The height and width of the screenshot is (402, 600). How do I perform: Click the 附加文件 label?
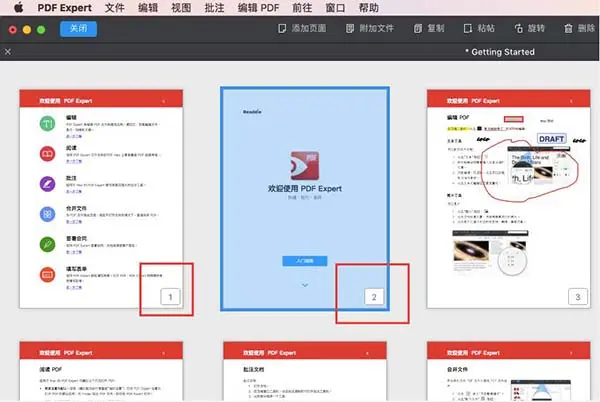coord(376,28)
